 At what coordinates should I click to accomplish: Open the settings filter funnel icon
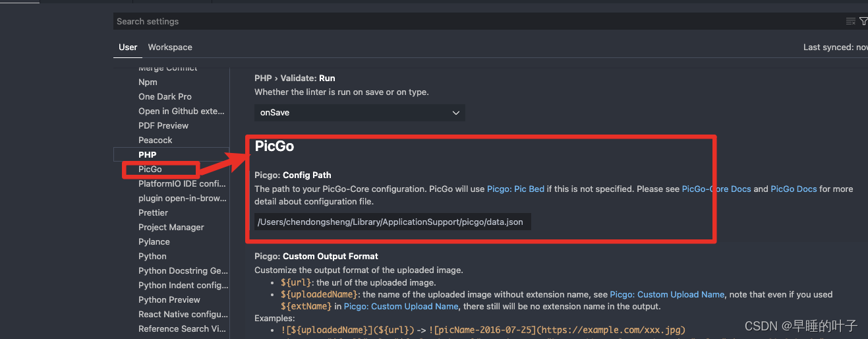click(x=863, y=22)
